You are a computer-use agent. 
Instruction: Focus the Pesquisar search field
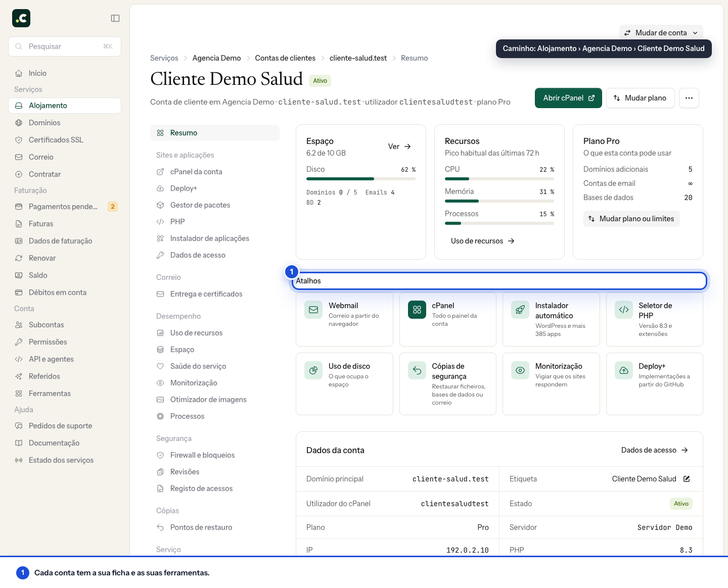coord(65,46)
